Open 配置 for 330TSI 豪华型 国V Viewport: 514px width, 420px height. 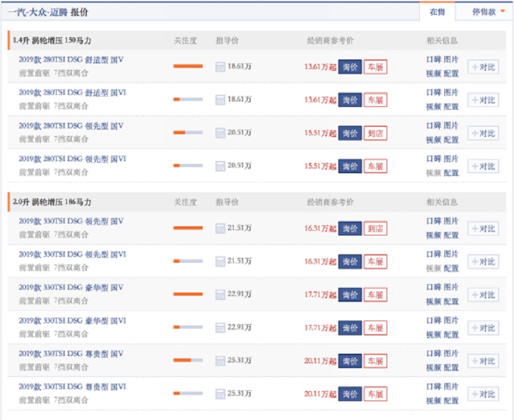coord(451,302)
